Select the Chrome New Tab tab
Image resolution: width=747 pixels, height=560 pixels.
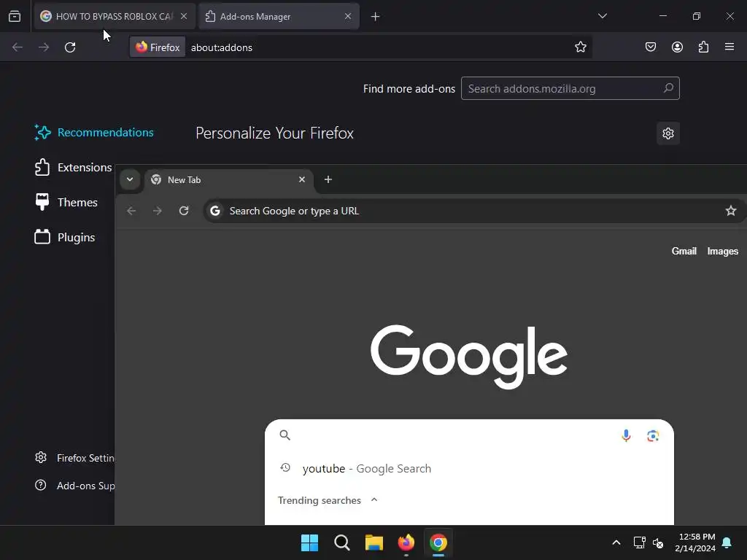tap(228, 180)
